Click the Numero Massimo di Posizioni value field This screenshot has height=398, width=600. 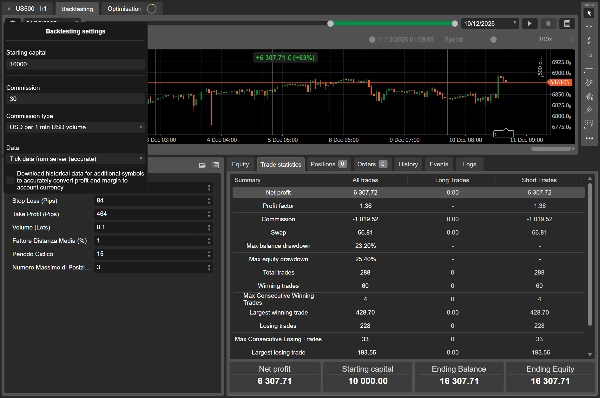[153, 268]
